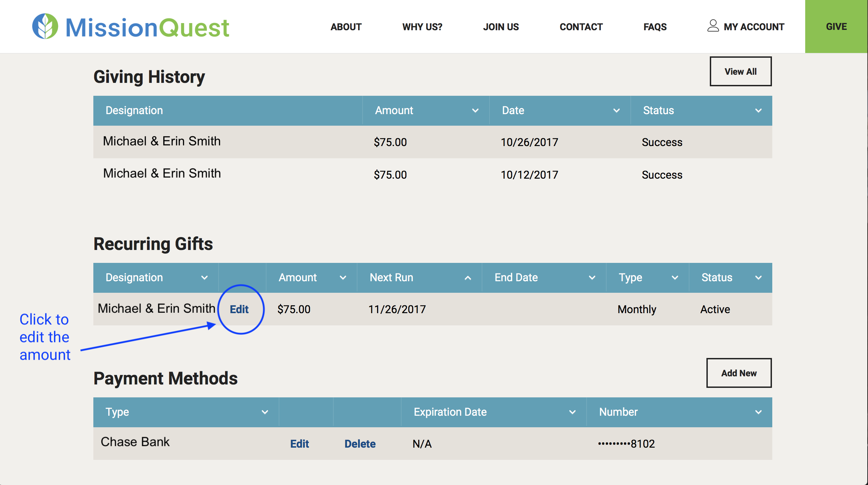This screenshot has height=485, width=868.
Task: Sort Recurring Gifts by End Date chevron
Action: tap(592, 278)
